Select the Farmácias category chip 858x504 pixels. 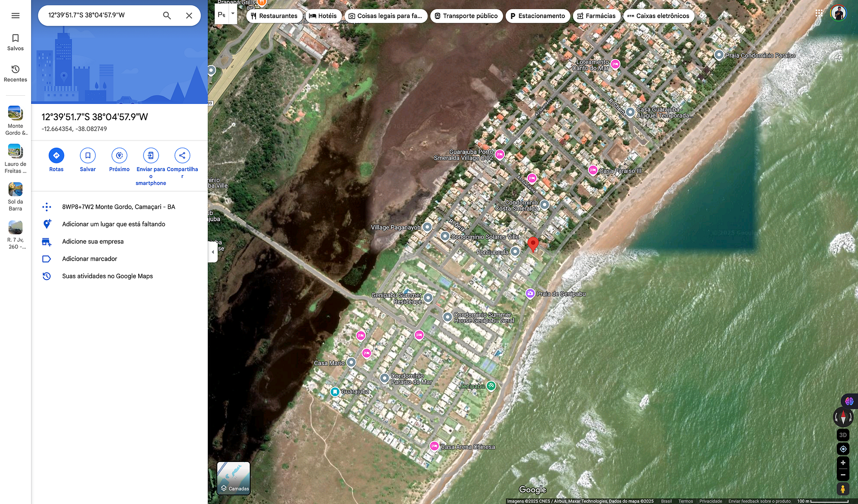(x=596, y=16)
